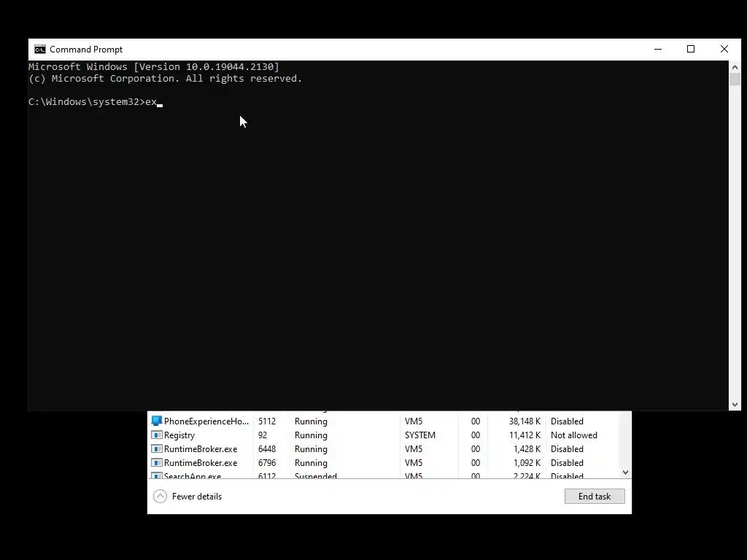
Task: Click the Command Prompt scrollbar up arrow
Action: [x=735, y=67]
